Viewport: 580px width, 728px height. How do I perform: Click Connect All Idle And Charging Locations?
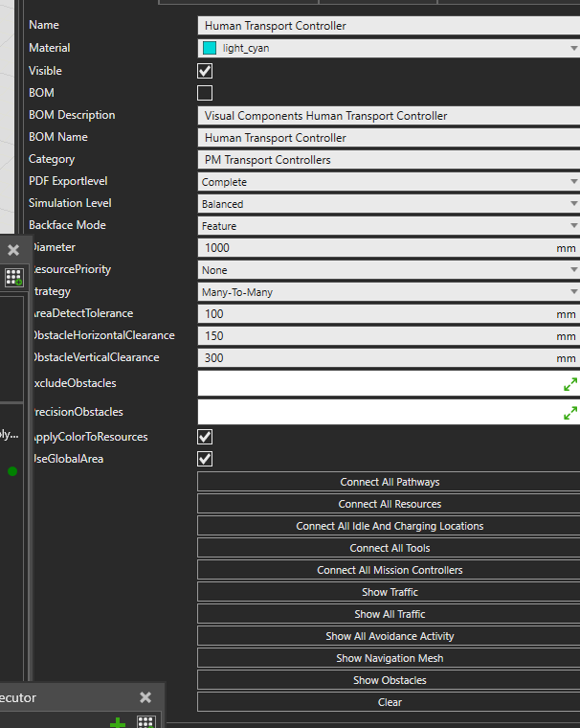coord(389,526)
